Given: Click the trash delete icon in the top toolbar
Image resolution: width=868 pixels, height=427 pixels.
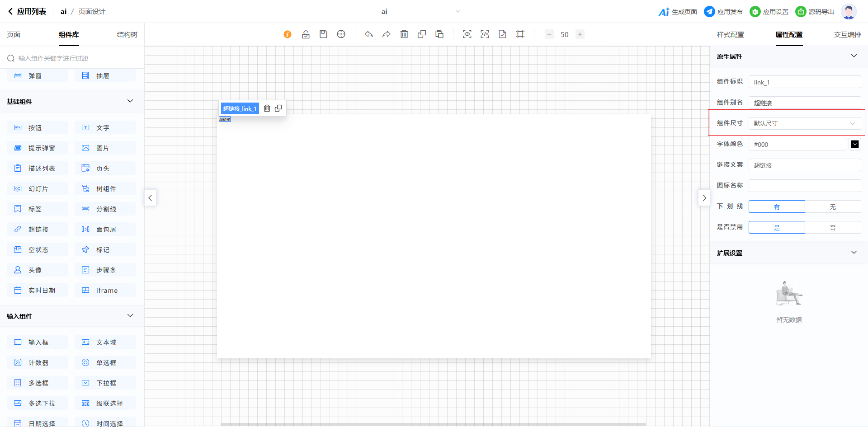Looking at the screenshot, I should [x=404, y=34].
